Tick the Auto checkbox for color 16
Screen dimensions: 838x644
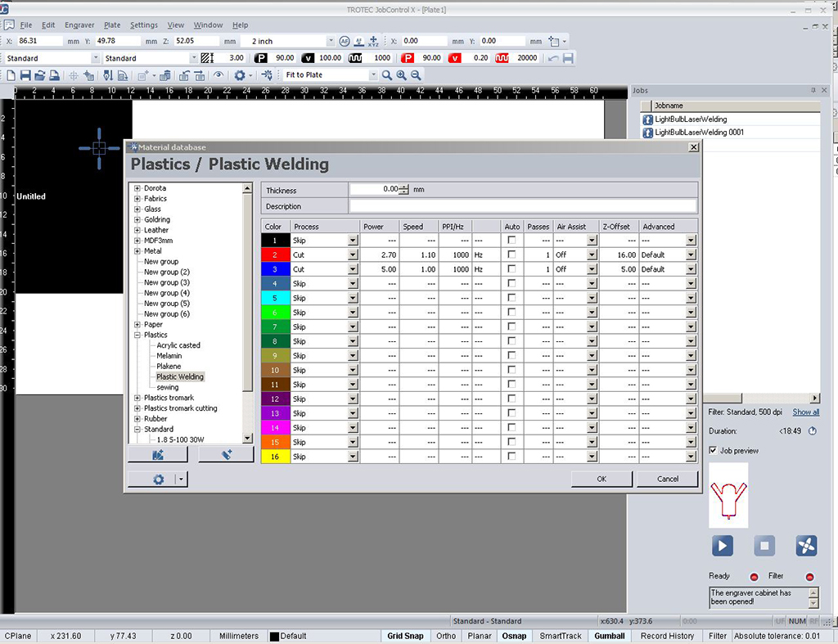(511, 457)
